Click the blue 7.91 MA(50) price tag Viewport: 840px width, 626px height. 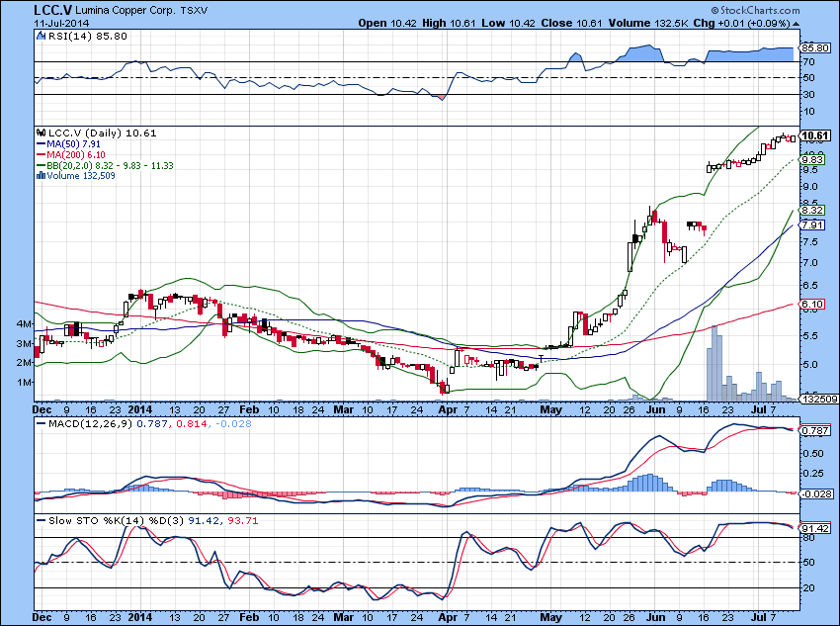pos(813,225)
